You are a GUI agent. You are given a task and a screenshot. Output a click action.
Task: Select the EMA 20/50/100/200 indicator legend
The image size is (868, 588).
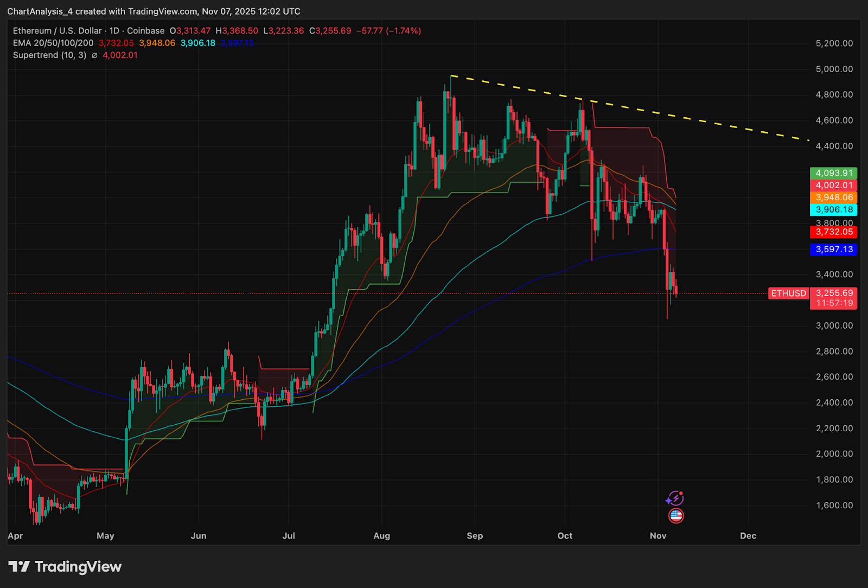(x=53, y=43)
